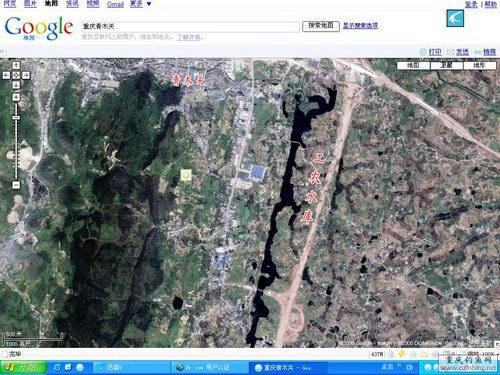
Task: Open the 更多 dropdown in top navigation
Action: pyautogui.click(x=140, y=4)
